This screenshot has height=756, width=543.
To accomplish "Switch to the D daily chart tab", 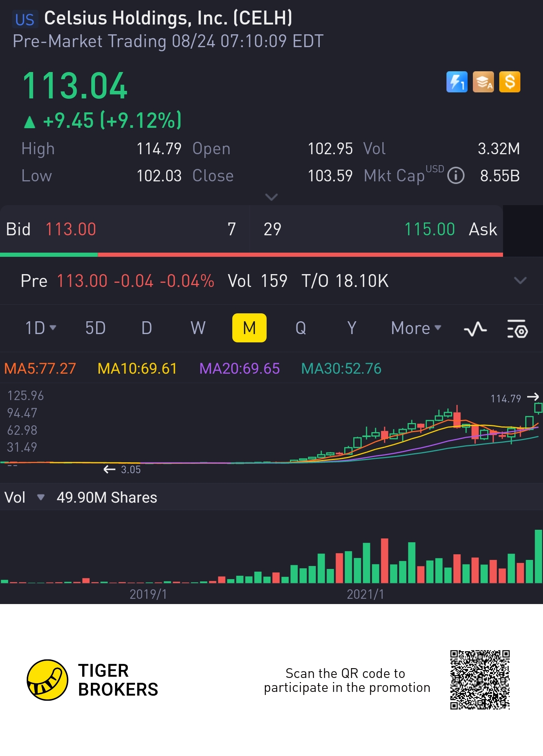I will 147,328.
